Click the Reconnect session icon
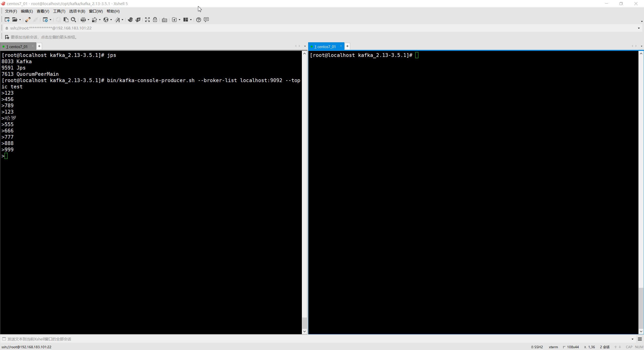Screen dimensions: 644x350 (28, 20)
